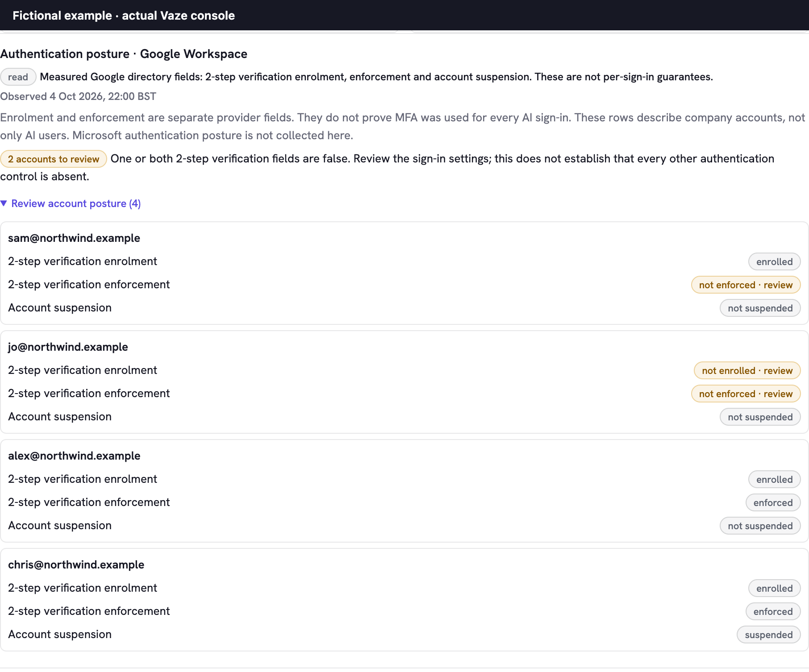Select jo@northwind.example account heading
This screenshot has width=809, height=672.
(x=68, y=347)
